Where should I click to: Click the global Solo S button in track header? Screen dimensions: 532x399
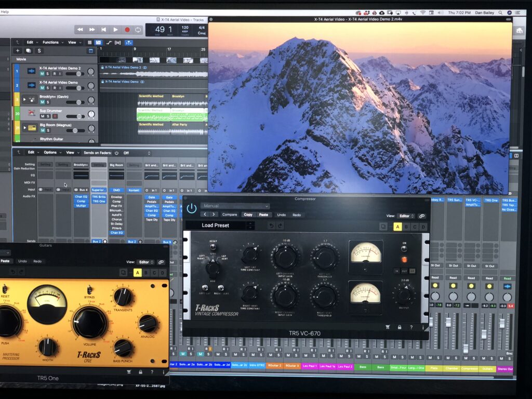click(39, 51)
